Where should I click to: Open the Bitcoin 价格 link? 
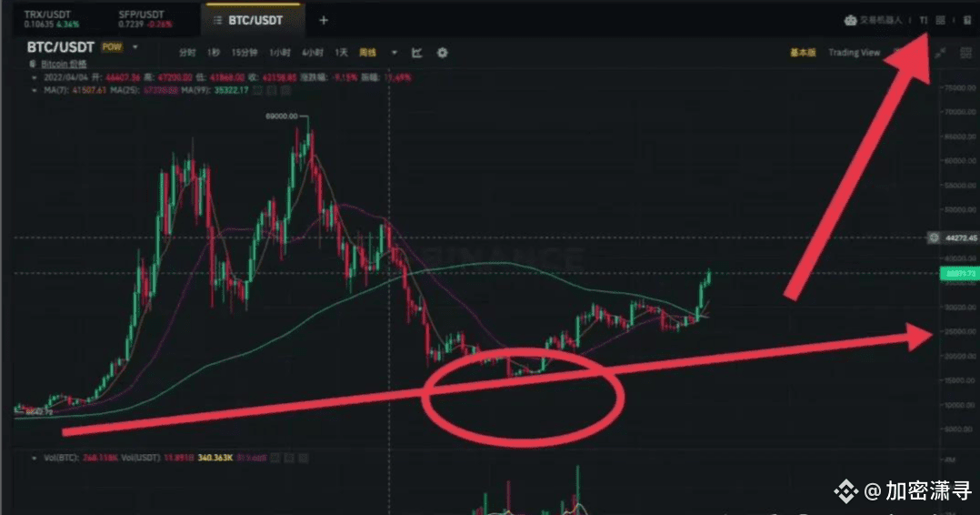tap(64, 64)
